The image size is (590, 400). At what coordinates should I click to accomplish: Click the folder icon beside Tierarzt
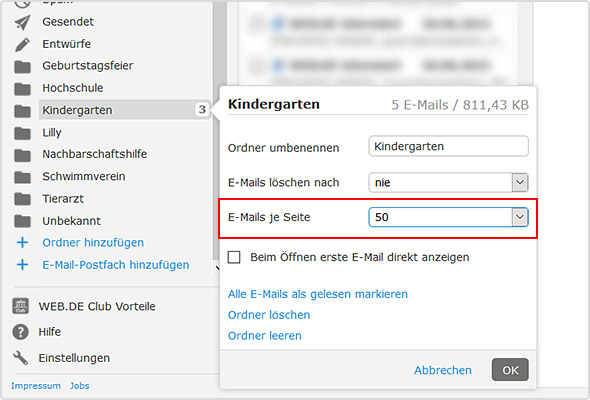tap(22, 199)
